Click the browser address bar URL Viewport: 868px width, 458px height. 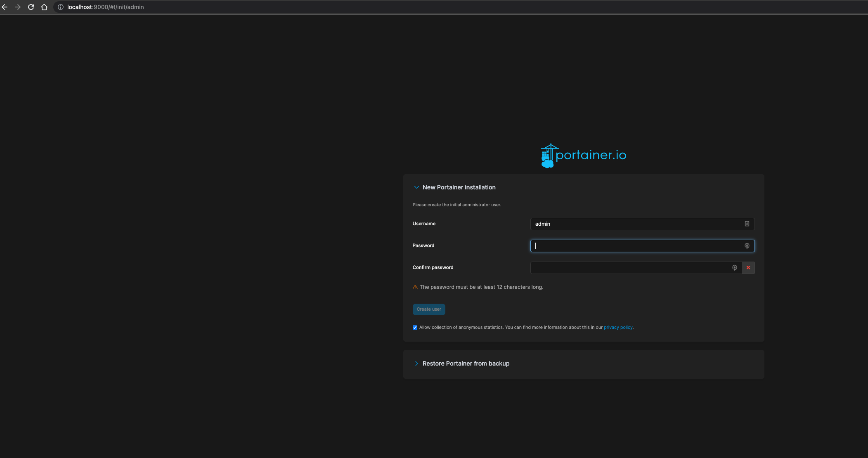pyautogui.click(x=106, y=7)
